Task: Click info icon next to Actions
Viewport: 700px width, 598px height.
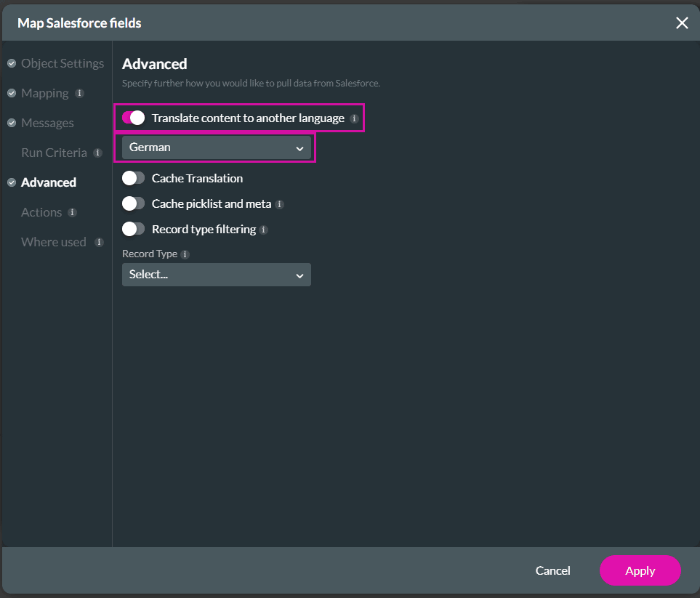Action: [72, 213]
